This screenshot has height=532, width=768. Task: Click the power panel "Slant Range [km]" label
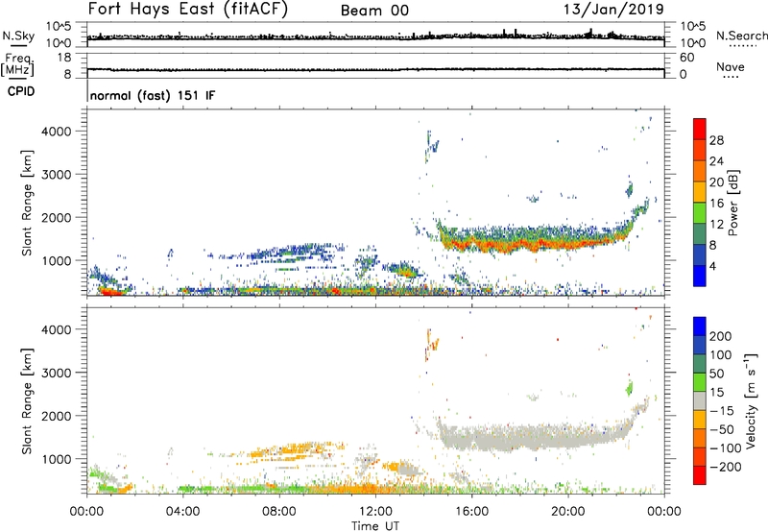[x=27, y=203]
